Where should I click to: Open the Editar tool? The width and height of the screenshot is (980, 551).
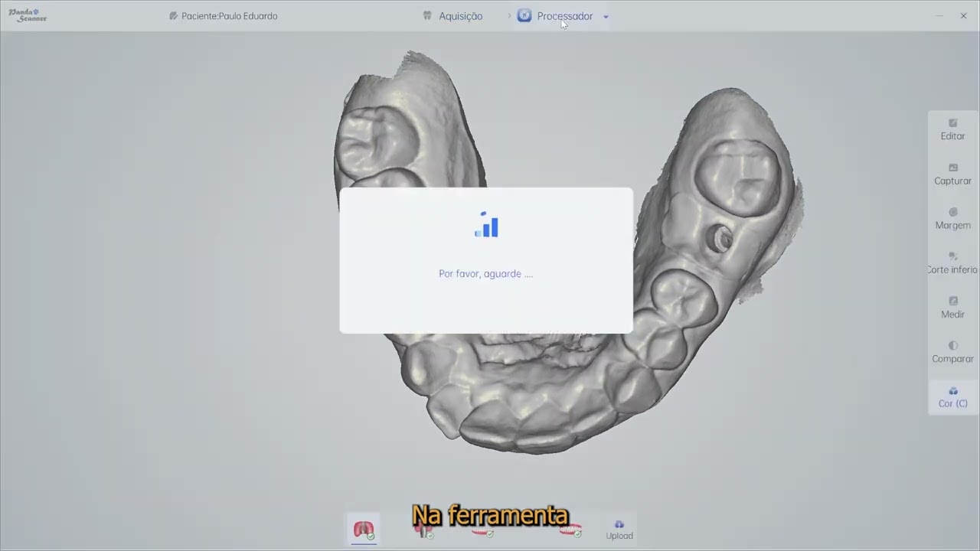[x=952, y=130]
